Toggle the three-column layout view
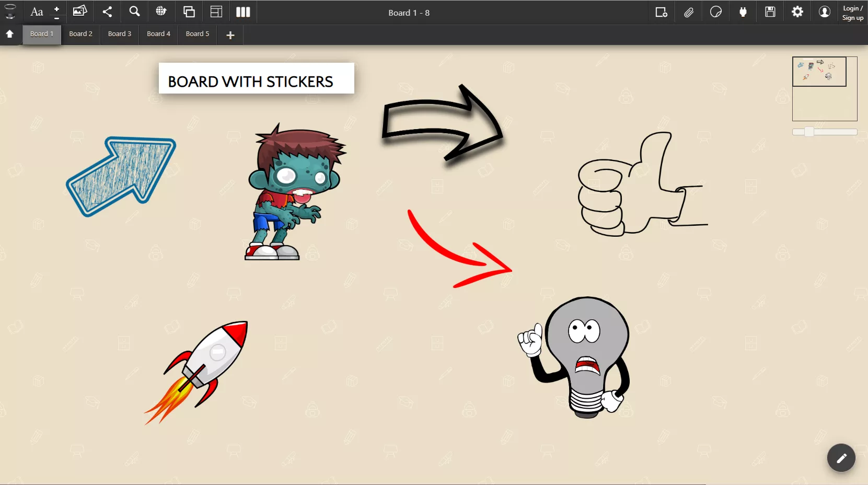The width and height of the screenshot is (868, 485). click(x=243, y=11)
